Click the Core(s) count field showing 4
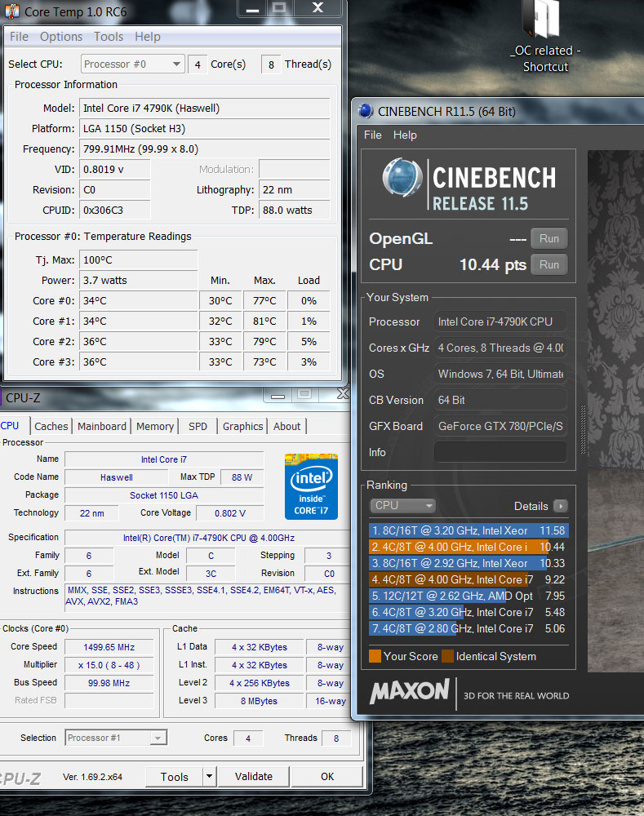This screenshot has height=816, width=644. [198, 64]
